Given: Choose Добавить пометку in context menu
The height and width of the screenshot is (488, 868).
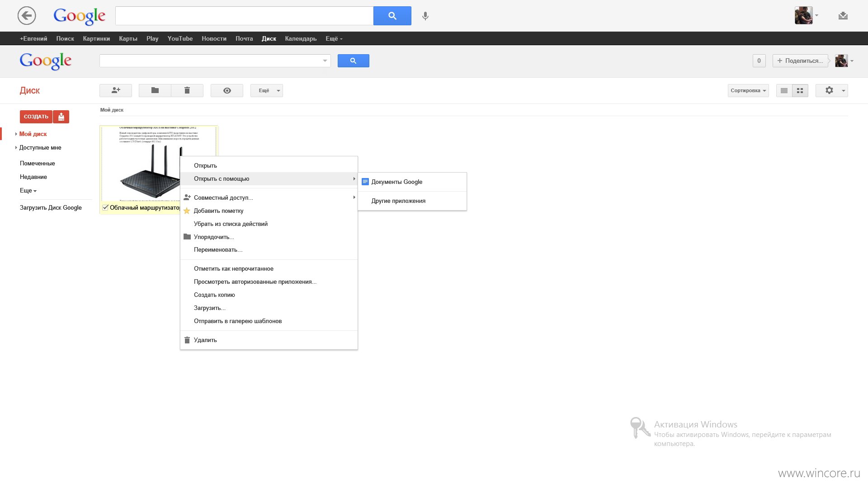Looking at the screenshot, I should point(269,211).
